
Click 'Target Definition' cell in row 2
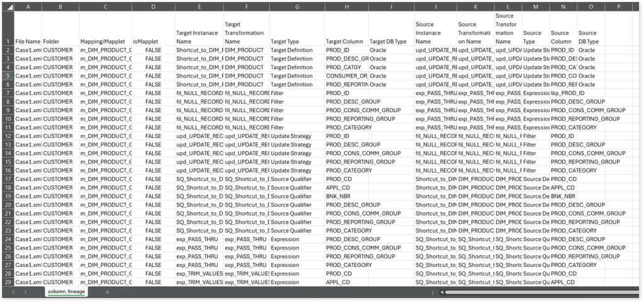click(x=297, y=50)
